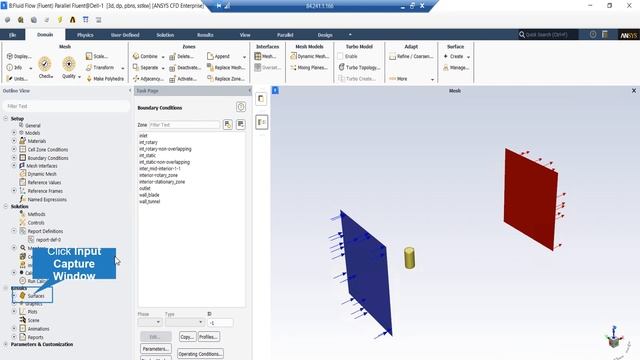The image size is (640, 360).
Task: Open Mesh interfaces dialog
Action: tap(264, 56)
